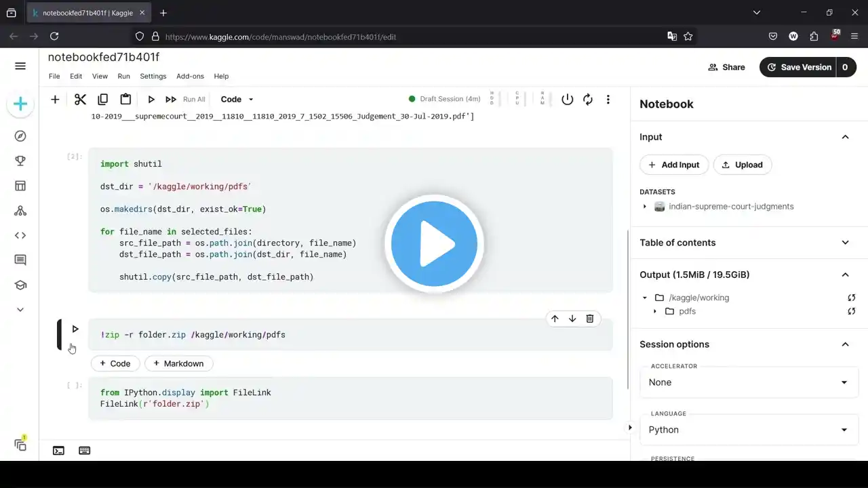Open the Add-ons menu
Viewport: 868px width, 488px height.
[x=190, y=77]
